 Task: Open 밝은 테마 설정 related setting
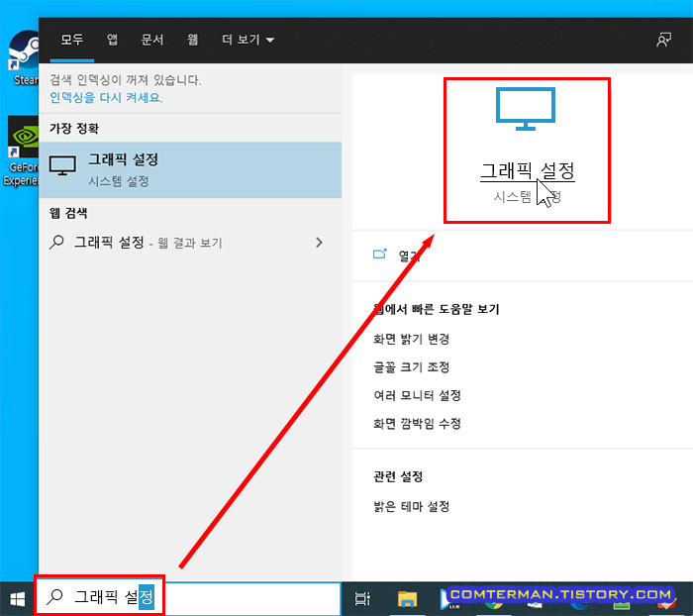pyautogui.click(x=412, y=506)
